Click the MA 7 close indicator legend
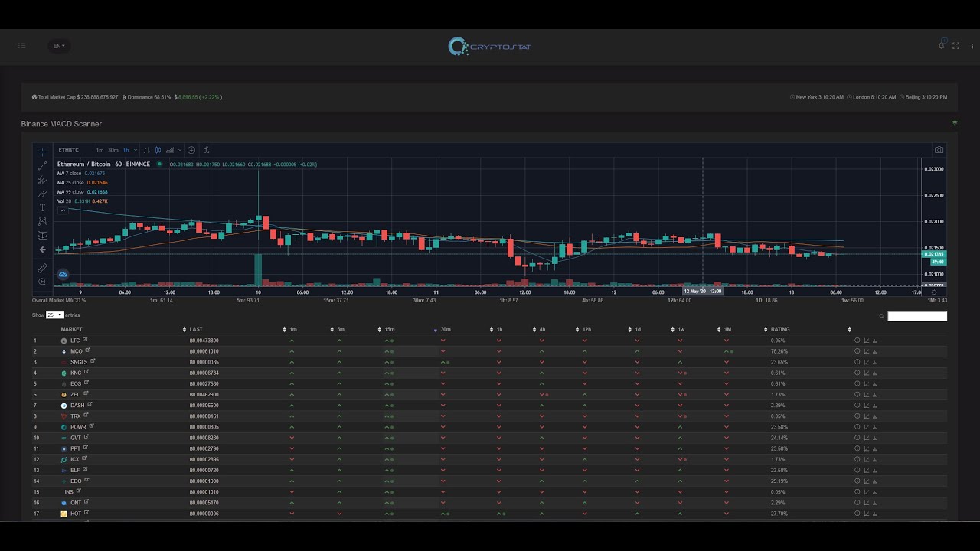This screenshot has width=980, height=551. (82, 174)
